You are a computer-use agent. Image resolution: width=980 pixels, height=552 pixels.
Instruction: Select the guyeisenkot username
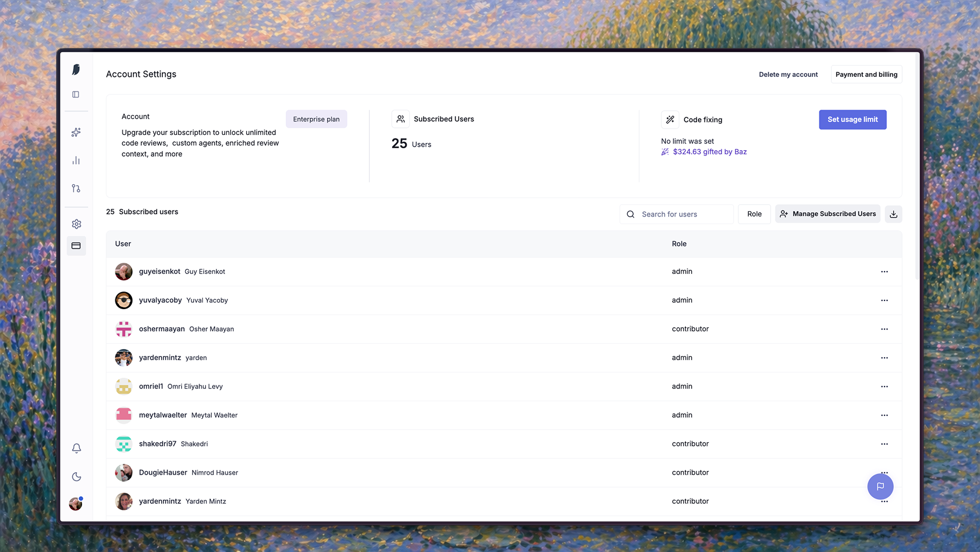pyautogui.click(x=159, y=272)
